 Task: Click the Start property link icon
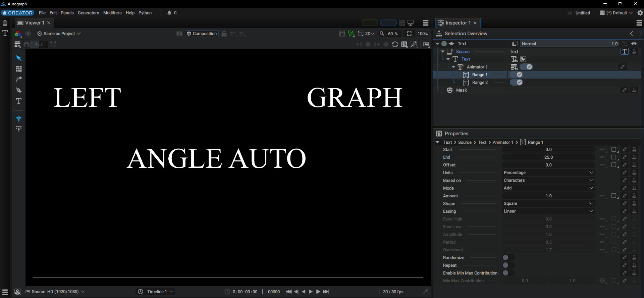pos(625,149)
